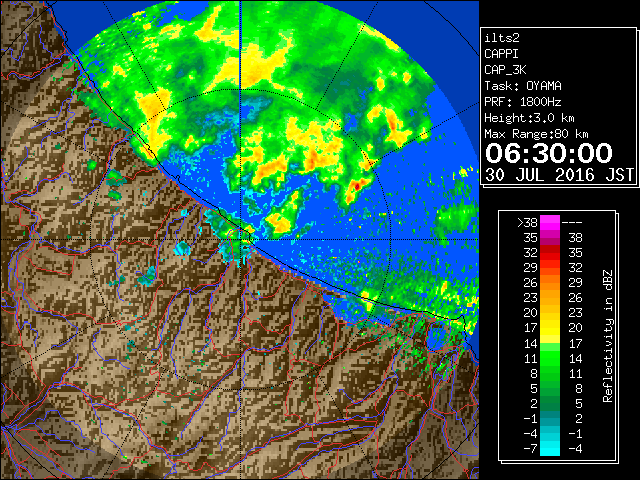Select the 'Task: OYAMA' line
640x480 pixels.
[x=523, y=86]
